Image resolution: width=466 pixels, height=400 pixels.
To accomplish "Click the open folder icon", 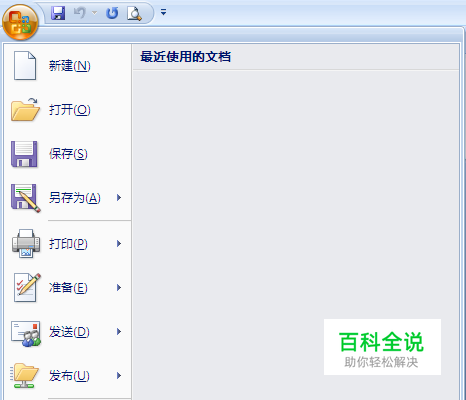I will coord(25,109).
